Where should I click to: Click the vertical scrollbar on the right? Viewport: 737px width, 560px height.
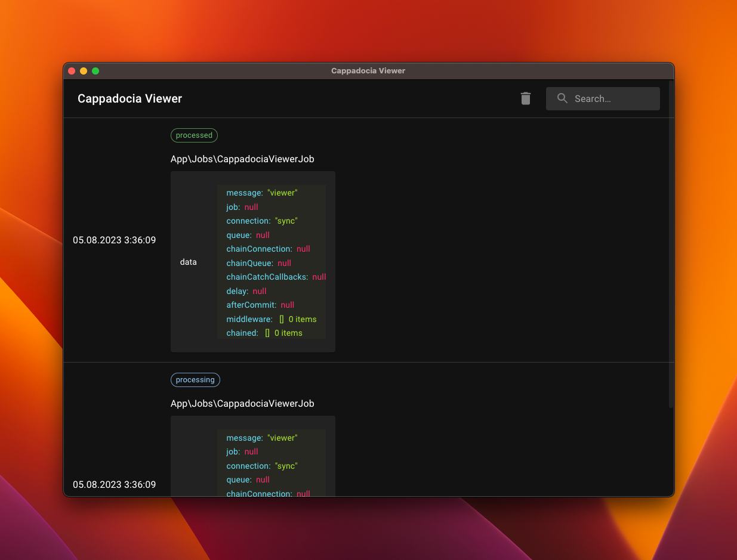pyautogui.click(x=671, y=245)
